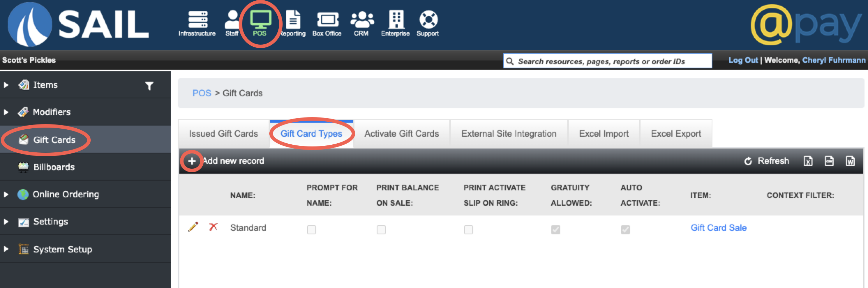Open the CRM people icon
This screenshot has width=868, height=288.
(362, 20)
